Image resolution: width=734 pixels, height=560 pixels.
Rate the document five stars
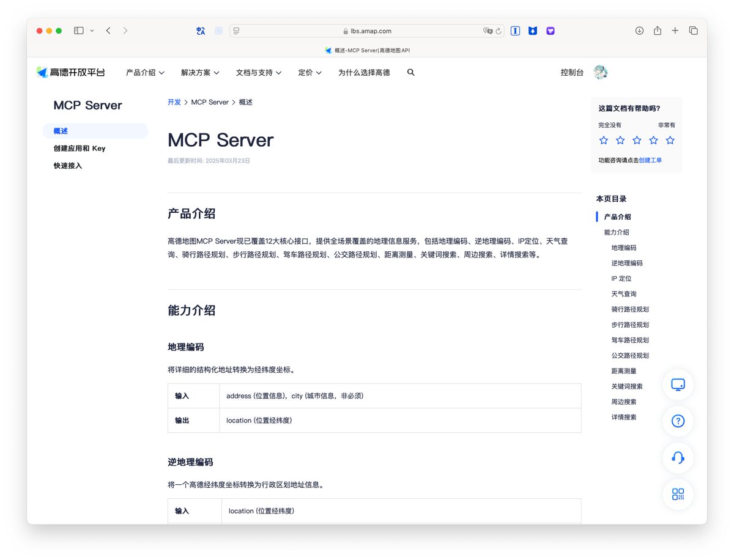point(670,140)
